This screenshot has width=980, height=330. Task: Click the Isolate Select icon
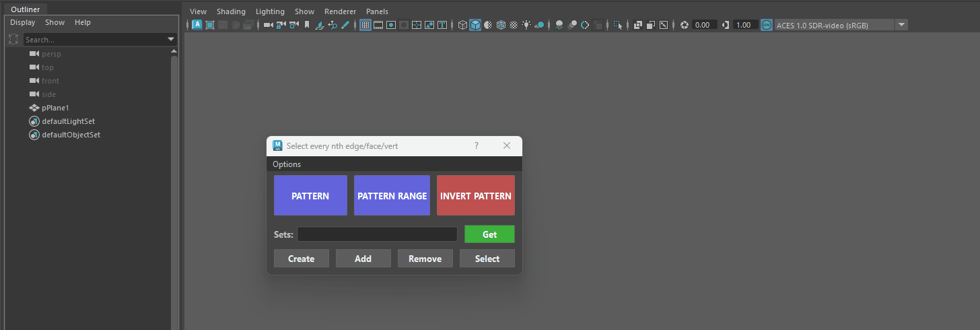click(618, 25)
